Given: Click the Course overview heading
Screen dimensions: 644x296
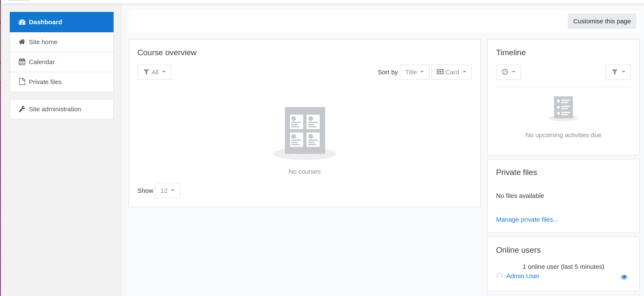Looking at the screenshot, I should pos(167,53).
